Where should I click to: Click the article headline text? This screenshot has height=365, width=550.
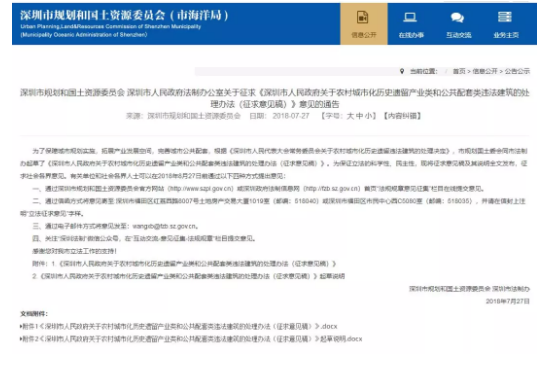[275, 98]
